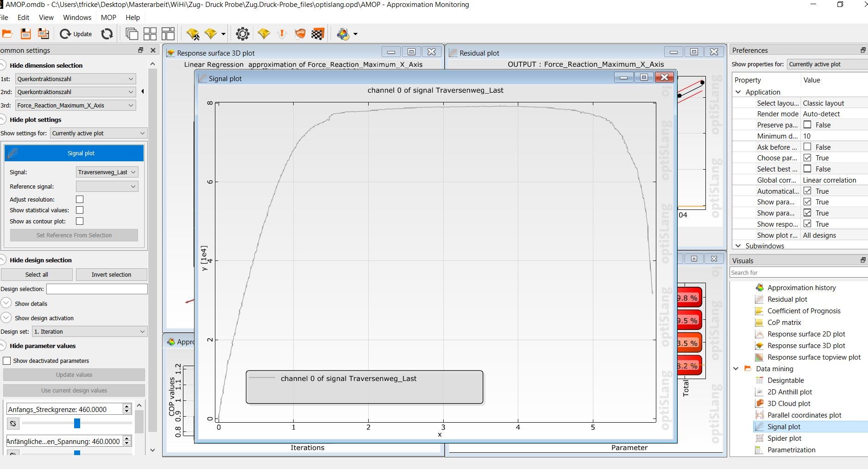
Task: Open the Edit menu
Action: pyautogui.click(x=23, y=18)
